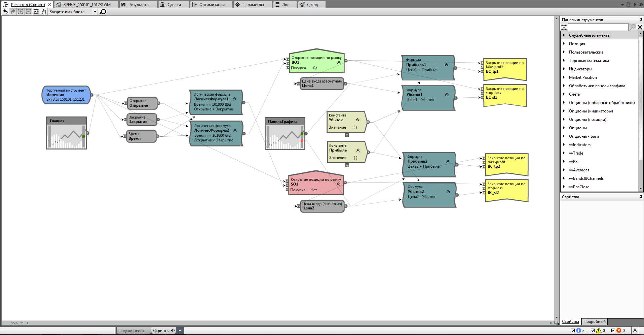Viewport: 644px width, 335px height.
Task: Expand the Пользовательские group
Action: [564, 52]
